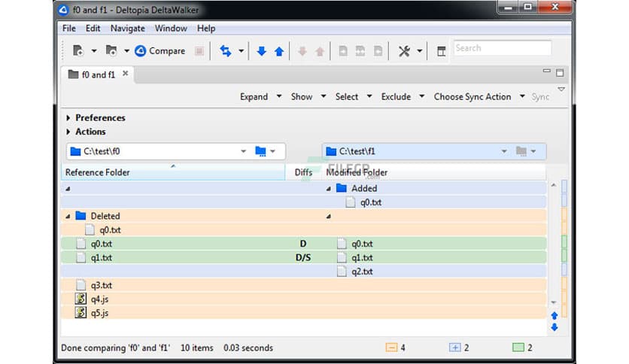The height and width of the screenshot is (364, 629).
Task: Click the orange deleted count swatch
Action: coord(391,347)
